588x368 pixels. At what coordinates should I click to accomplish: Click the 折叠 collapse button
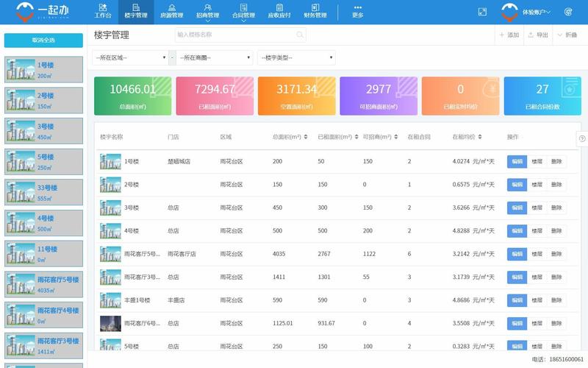pyautogui.click(x=567, y=35)
